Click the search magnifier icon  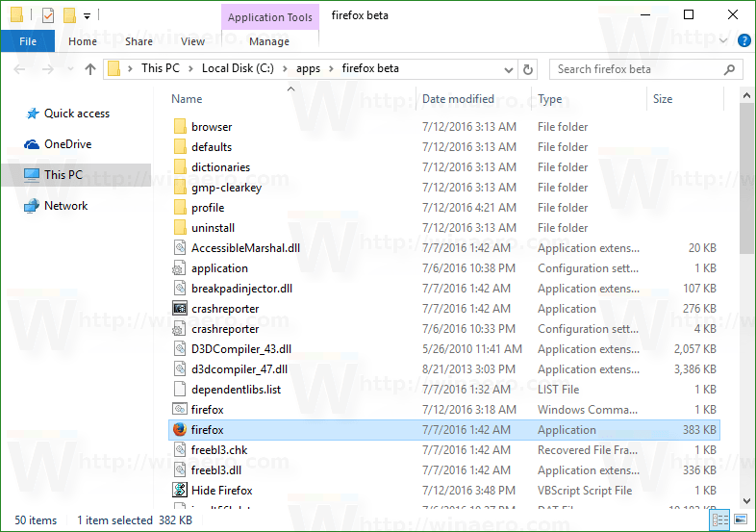729,69
